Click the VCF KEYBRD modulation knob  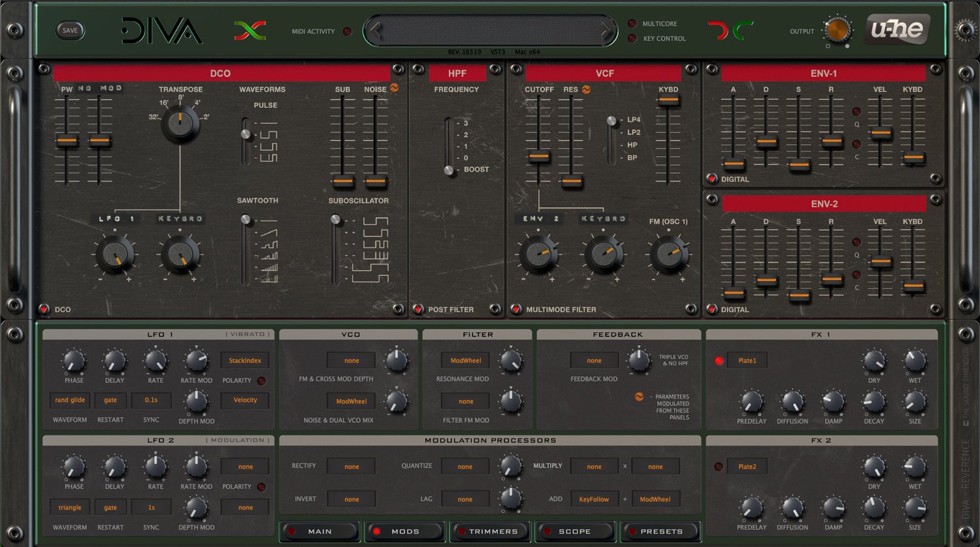pos(603,254)
